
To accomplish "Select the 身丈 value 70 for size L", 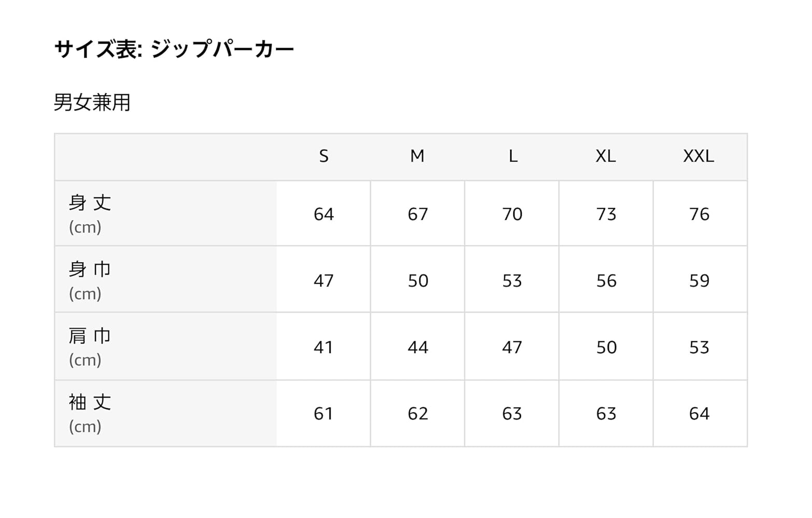I will coord(512,214).
